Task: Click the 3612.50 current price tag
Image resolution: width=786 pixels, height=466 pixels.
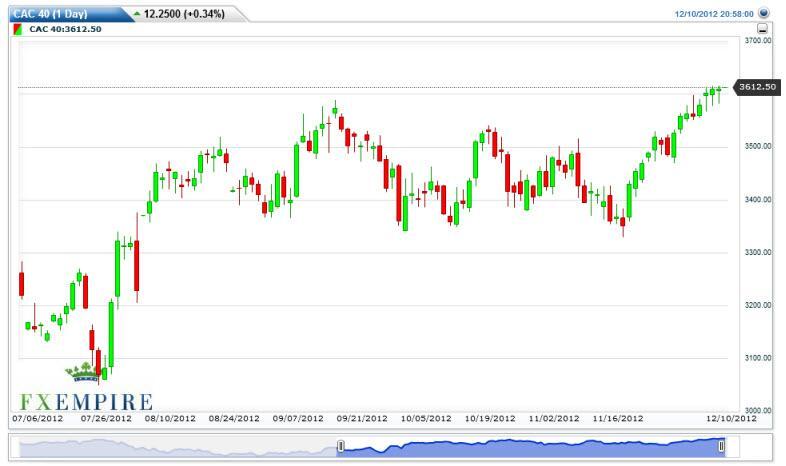Action: point(757,87)
